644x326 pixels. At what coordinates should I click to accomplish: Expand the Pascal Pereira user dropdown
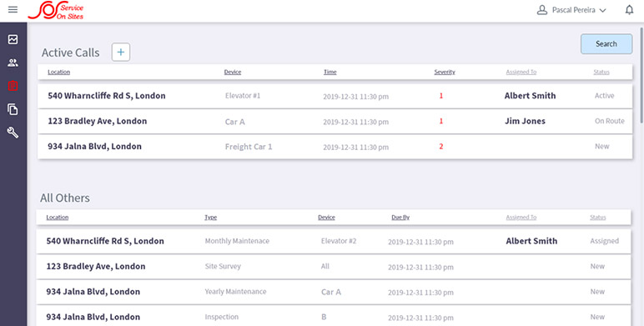(x=571, y=10)
